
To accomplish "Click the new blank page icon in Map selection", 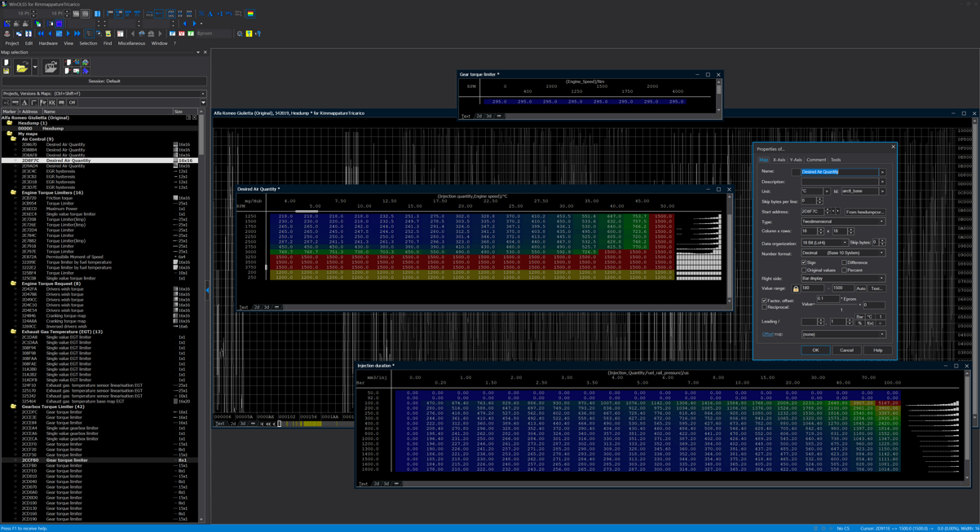I will click(6, 62).
